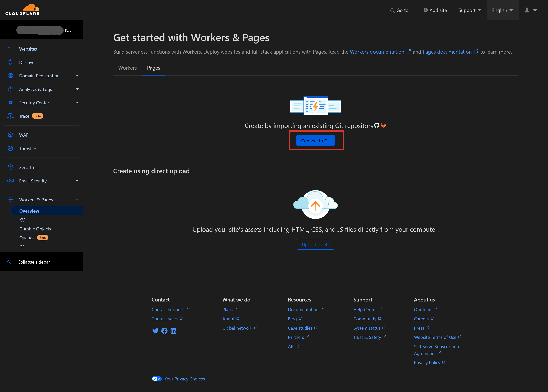Click the LinkedIn footer icon
This screenshot has height=392, width=548.
174,331
